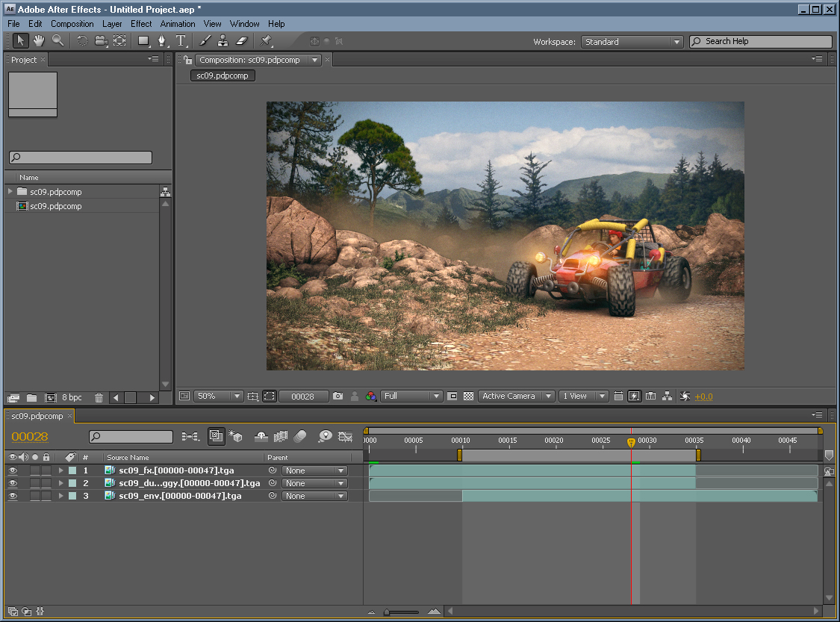Click label color swatch of layer 3

click(x=72, y=496)
